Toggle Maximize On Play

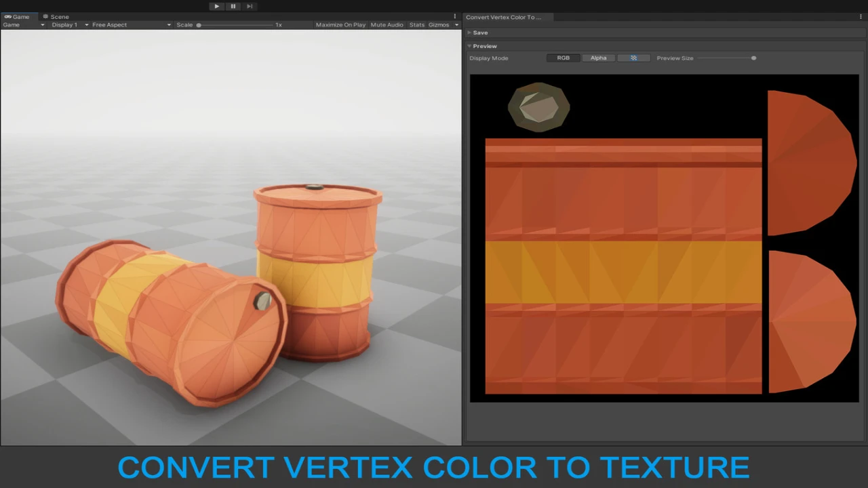(x=340, y=25)
